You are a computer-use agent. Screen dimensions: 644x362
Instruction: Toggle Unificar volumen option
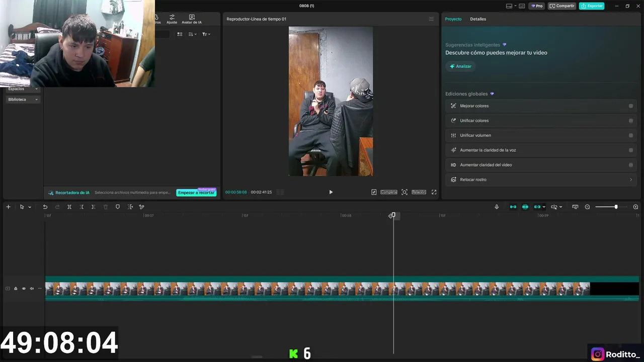(631, 135)
